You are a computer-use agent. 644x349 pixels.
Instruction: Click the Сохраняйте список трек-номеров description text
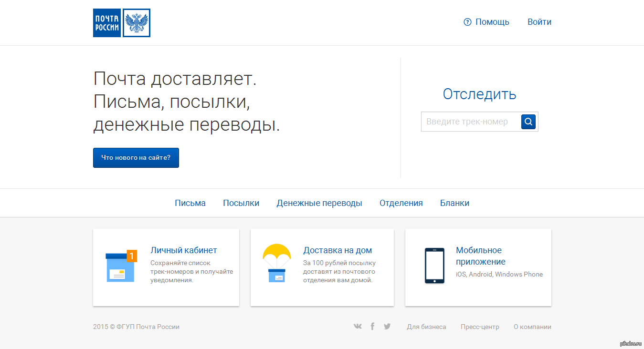(x=192, y=271)
